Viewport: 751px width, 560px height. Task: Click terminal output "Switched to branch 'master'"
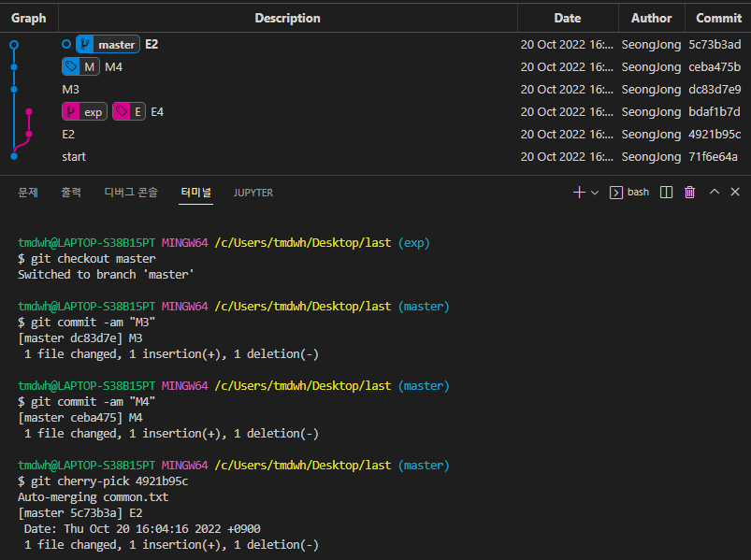tap(106, 275)
